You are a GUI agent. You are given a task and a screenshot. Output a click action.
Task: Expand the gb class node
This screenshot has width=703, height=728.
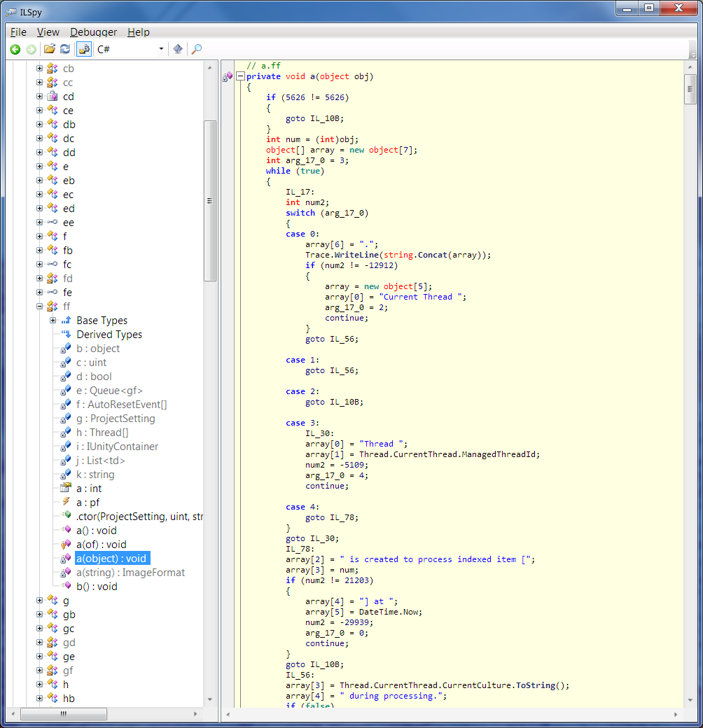(x=40, y=615)
